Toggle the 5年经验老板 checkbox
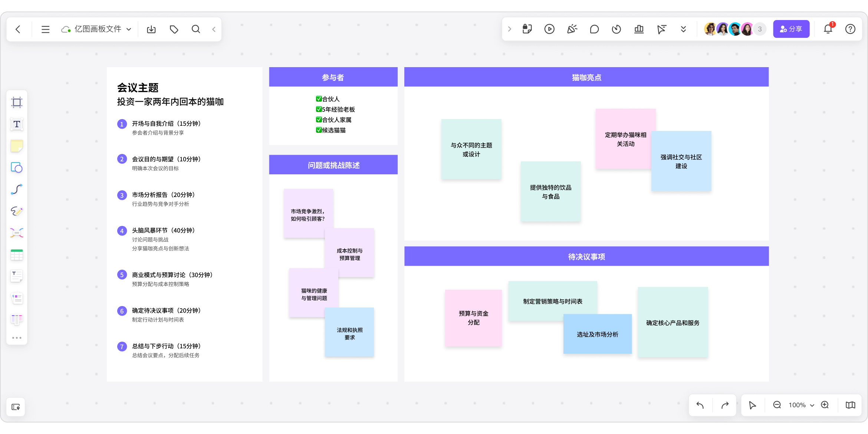This screenshot has height=434, width=868. 319,109
